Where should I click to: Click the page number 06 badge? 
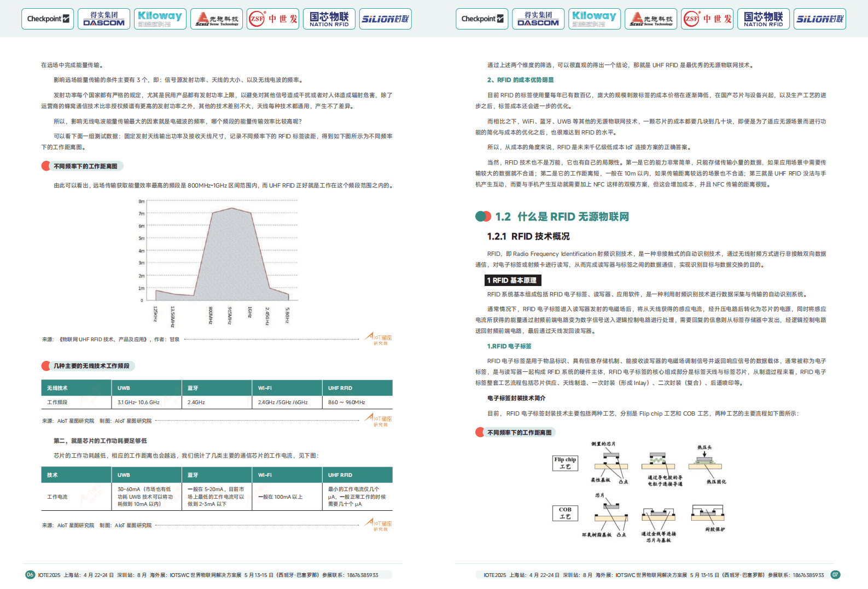coord(30,575)
